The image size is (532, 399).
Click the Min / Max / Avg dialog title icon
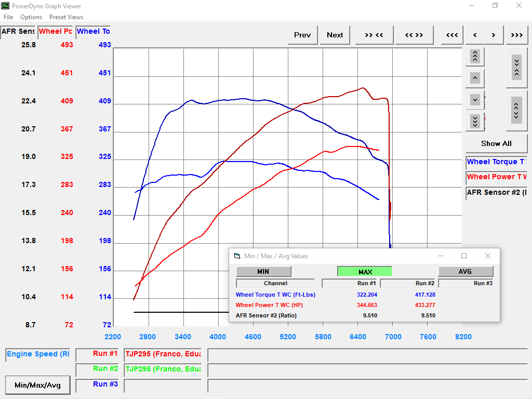[x=237, y=256]
